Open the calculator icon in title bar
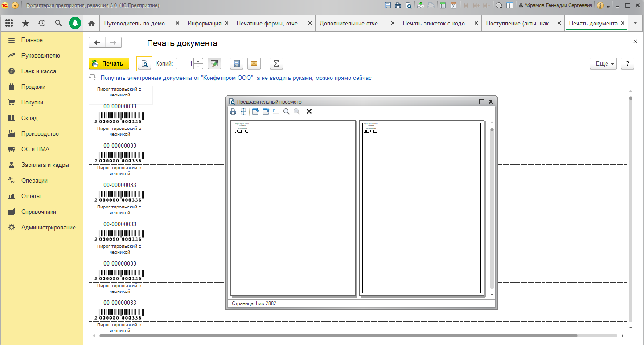This screenshot has height=345, width=644. tap(443, 5)
